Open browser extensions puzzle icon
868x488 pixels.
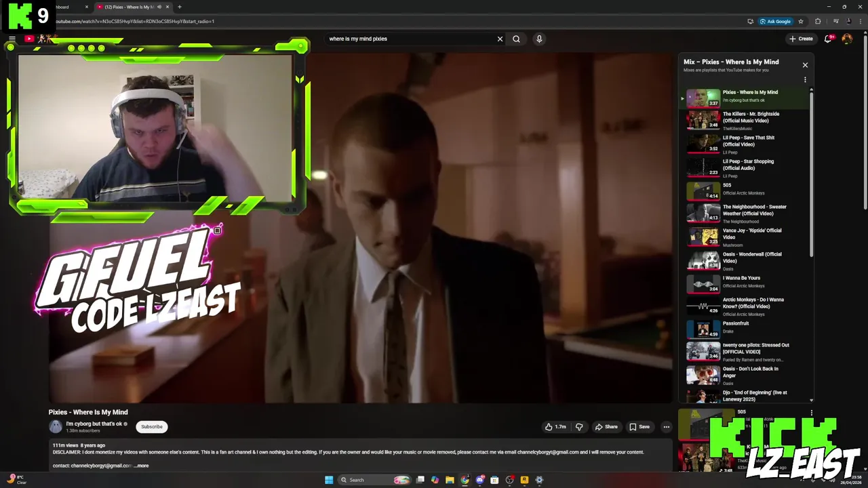point(818,21)
